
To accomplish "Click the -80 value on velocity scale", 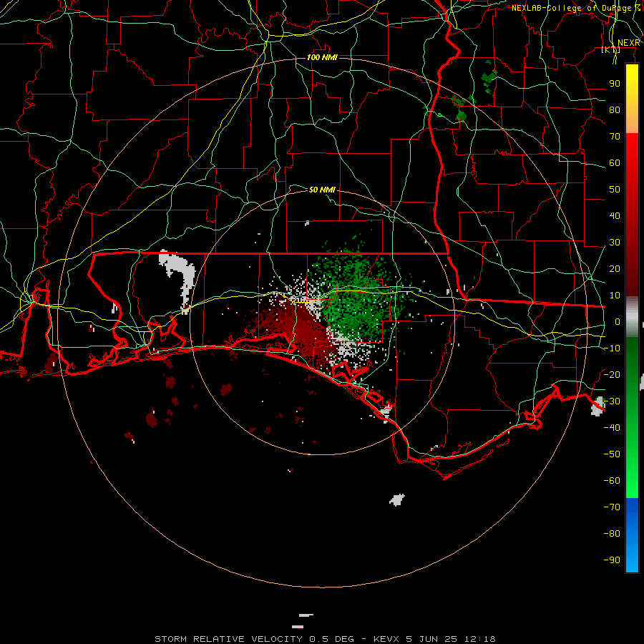I will [612, 534].
